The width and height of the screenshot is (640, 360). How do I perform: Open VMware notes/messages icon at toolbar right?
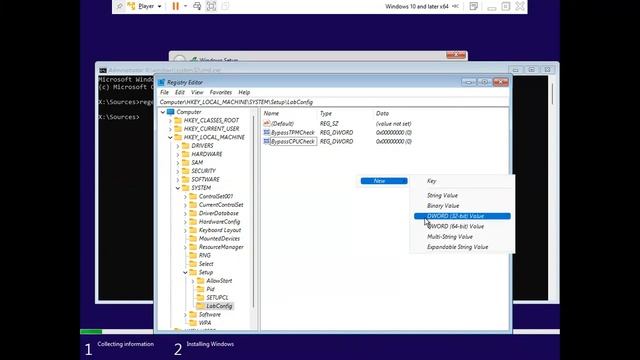point(473,6)
